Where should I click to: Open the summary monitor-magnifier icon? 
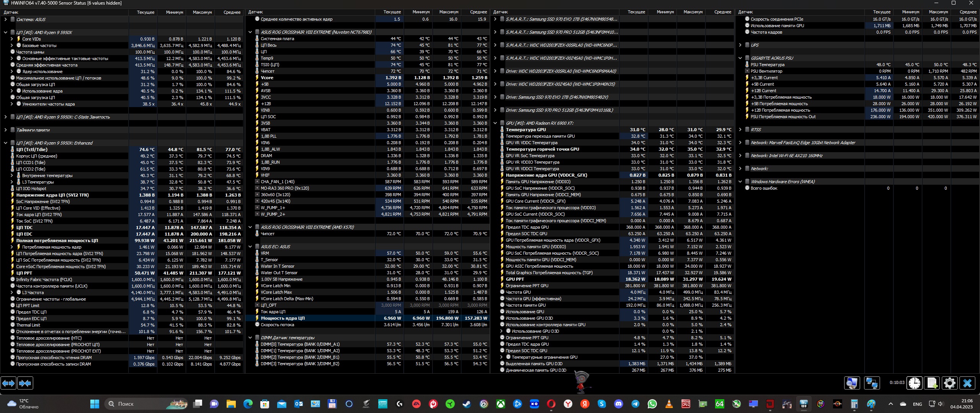point(852,383)
